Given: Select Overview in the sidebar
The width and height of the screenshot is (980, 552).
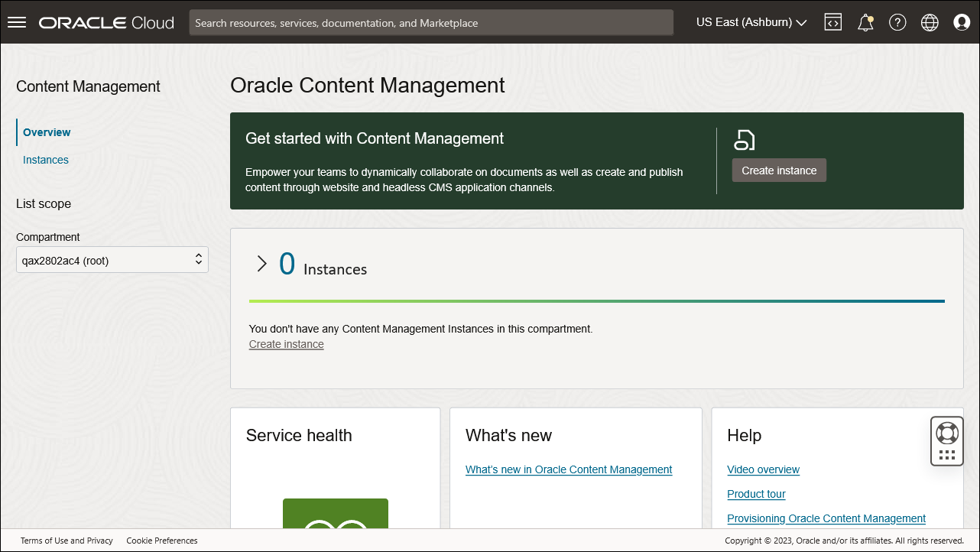Looking at the screenshot, I should coord(46,132).
